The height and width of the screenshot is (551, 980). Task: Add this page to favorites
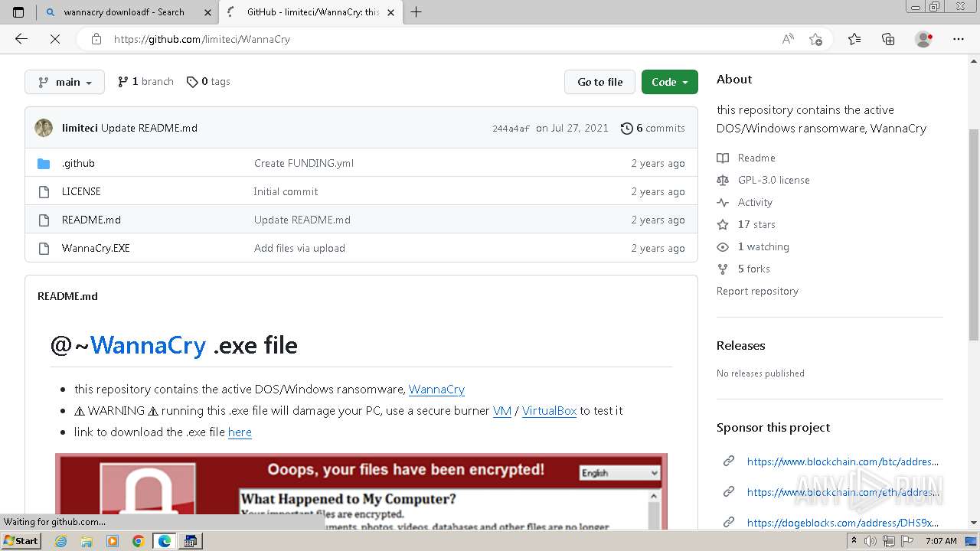(815, 39)
